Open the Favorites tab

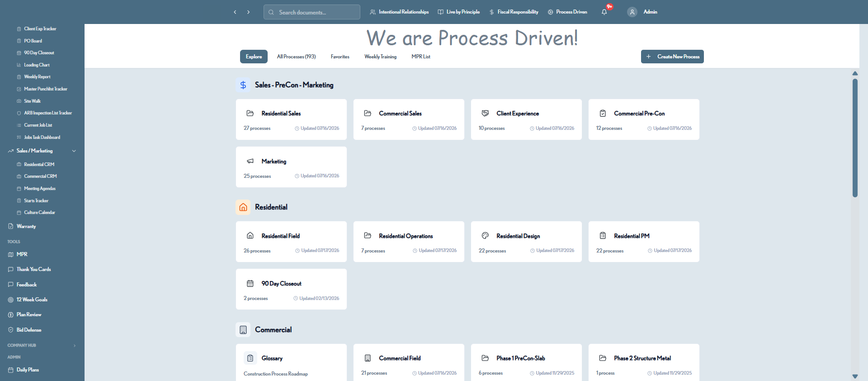coord(340,57)
